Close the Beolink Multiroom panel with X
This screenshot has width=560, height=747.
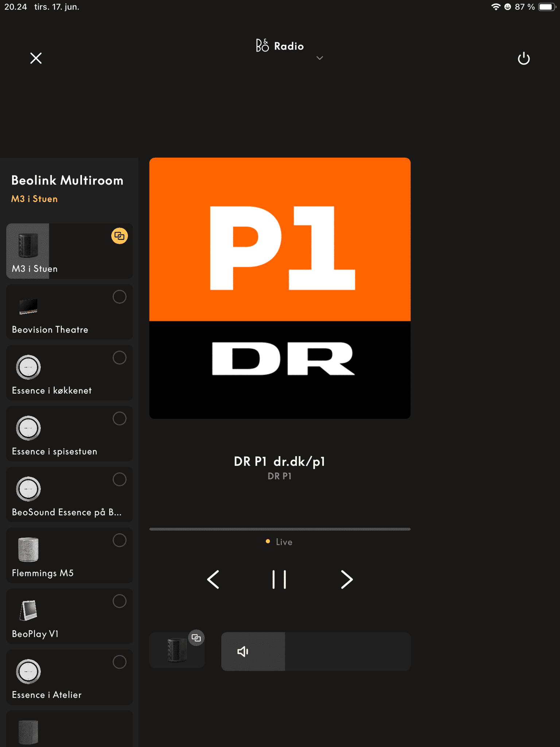(36, 58)
